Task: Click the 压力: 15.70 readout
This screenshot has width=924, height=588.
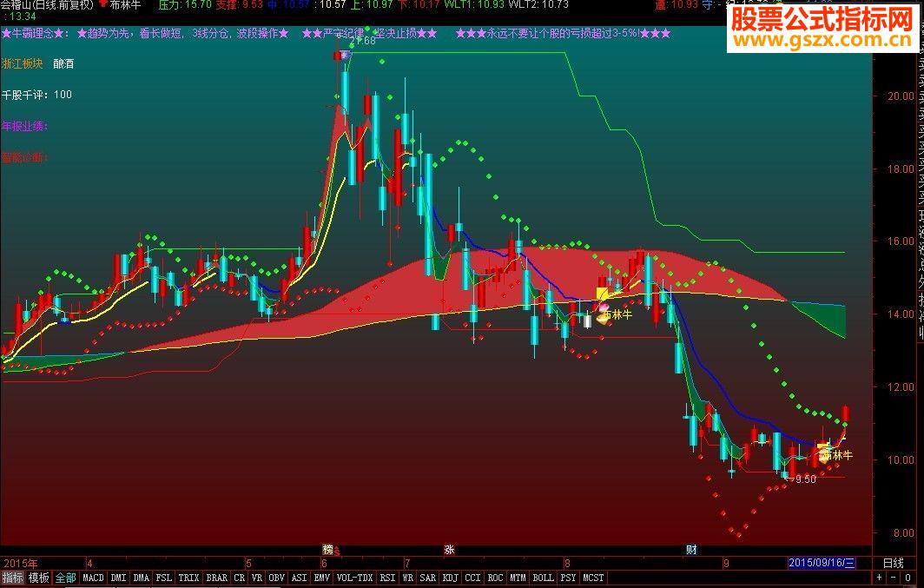Action: [x=185, y=4]
